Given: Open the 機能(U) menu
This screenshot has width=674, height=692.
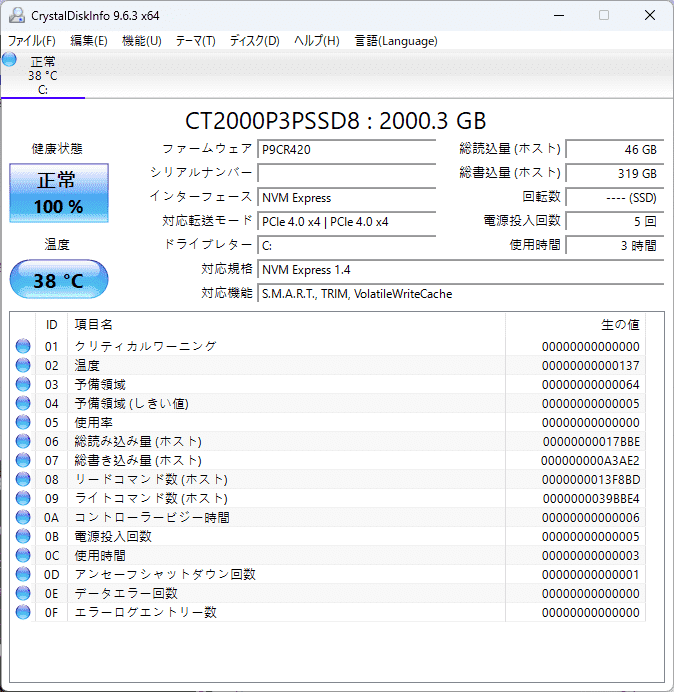Looking at the screenshot, I should click(142, 41).
